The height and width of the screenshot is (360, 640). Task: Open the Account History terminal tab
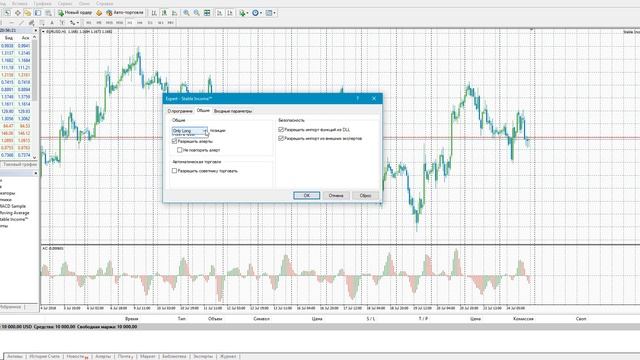44,356
